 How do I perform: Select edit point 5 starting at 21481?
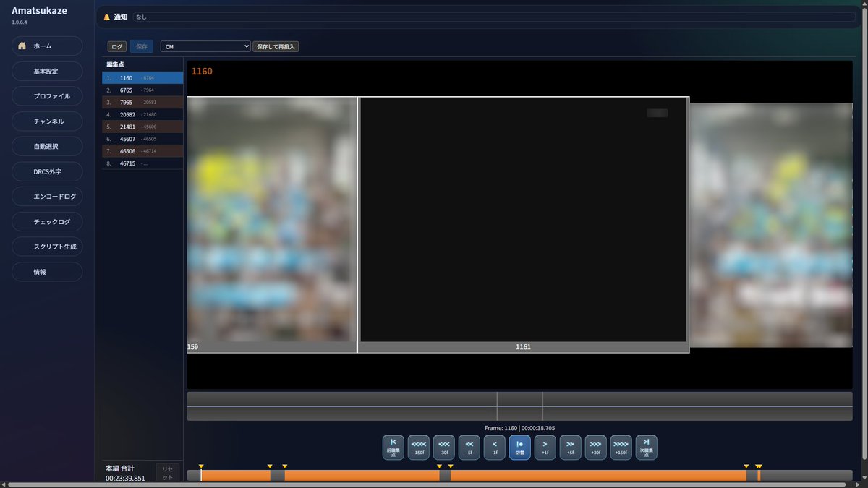tap(142, 127)
